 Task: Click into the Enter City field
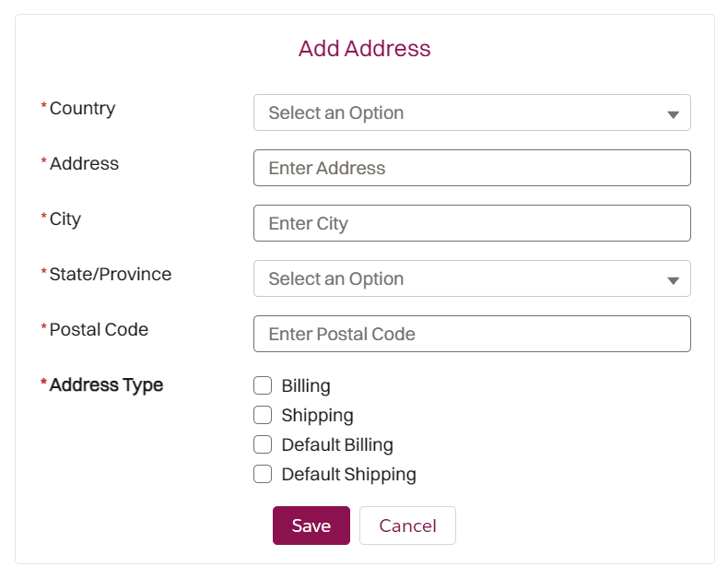471,223
